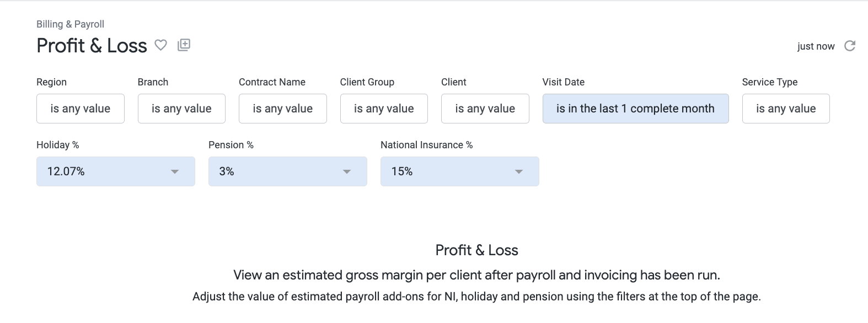Image resolution: width=868 pixels, height=323 pixels.
Task: Expand the Pension % dropdown arrow
Action: tap(347, 172)
